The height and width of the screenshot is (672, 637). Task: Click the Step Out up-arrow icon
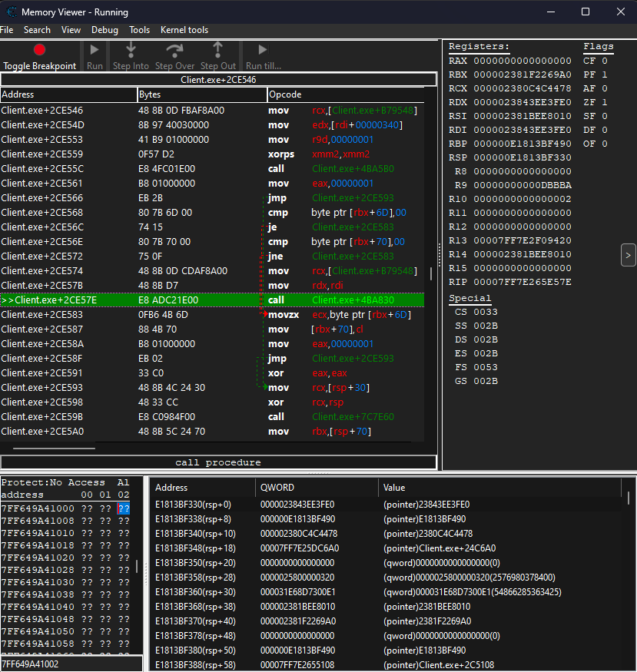click(x=217, y=50)
